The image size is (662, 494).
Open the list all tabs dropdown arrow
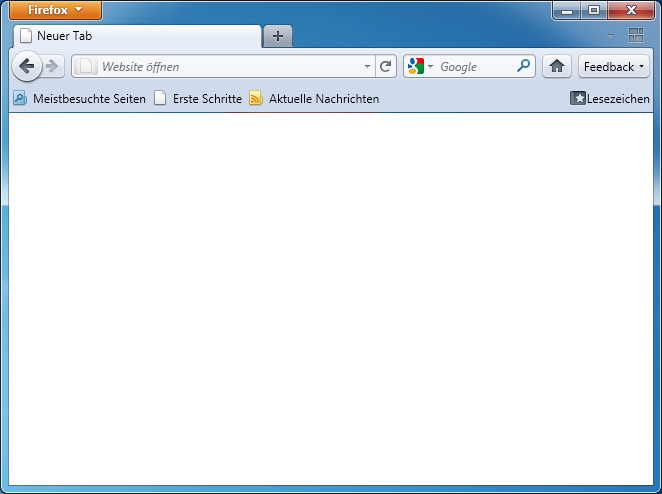(x=610, y=35)
